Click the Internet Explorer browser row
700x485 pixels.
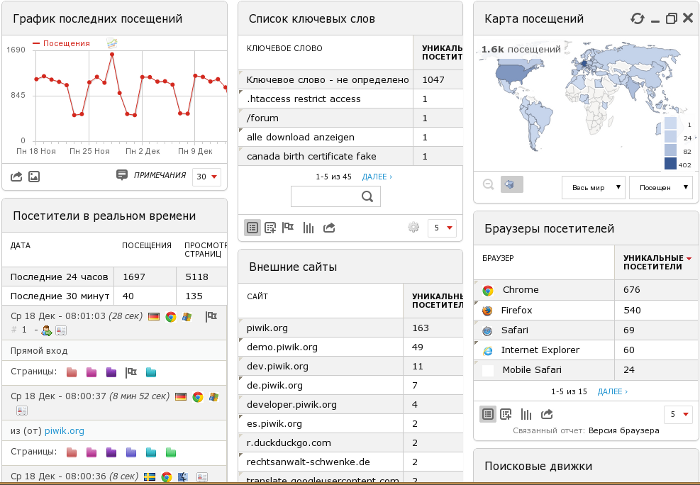(586, 350)
